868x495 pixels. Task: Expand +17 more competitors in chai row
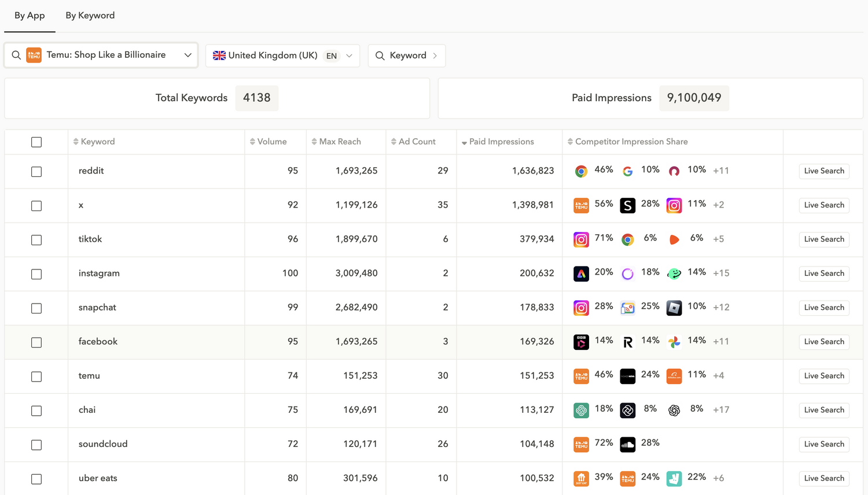coord(721,409)
